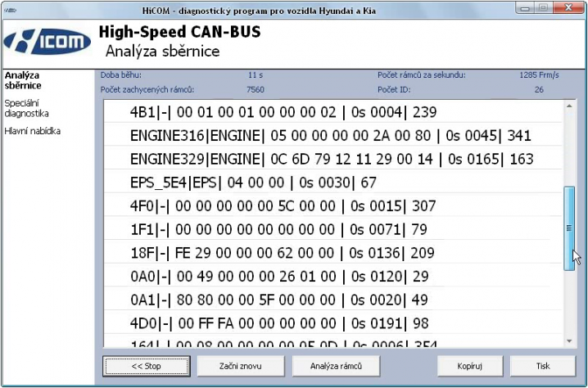Click Kopíruj to copy the frames
The width and height of the screenshot is (588, 388).
click(x=468, y=366)
